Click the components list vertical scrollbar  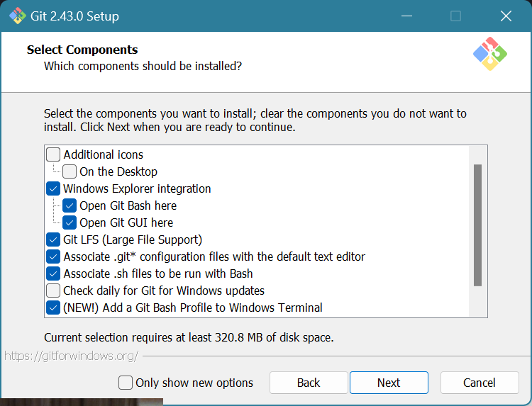(x=477, y=225)
